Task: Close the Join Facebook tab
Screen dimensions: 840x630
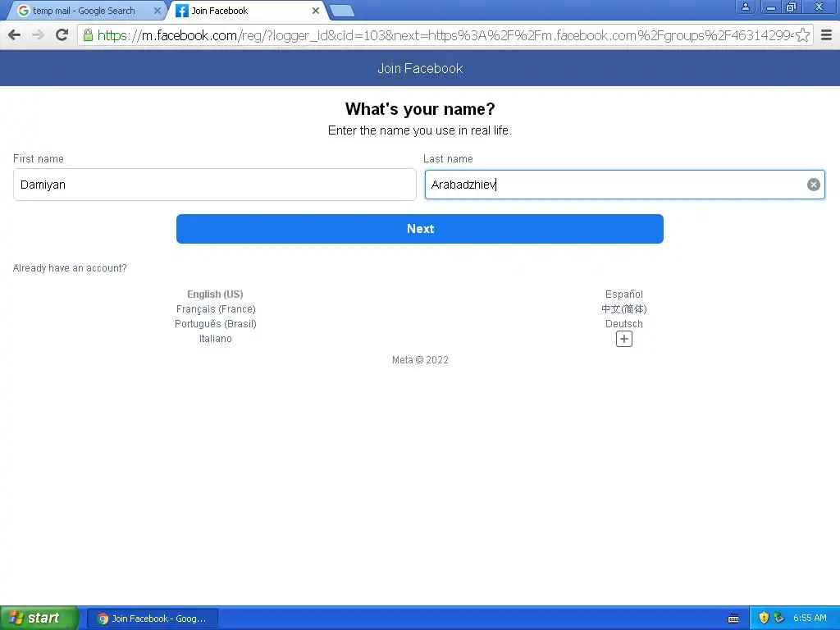Action: pyautogui.click(x=316, y=11)
